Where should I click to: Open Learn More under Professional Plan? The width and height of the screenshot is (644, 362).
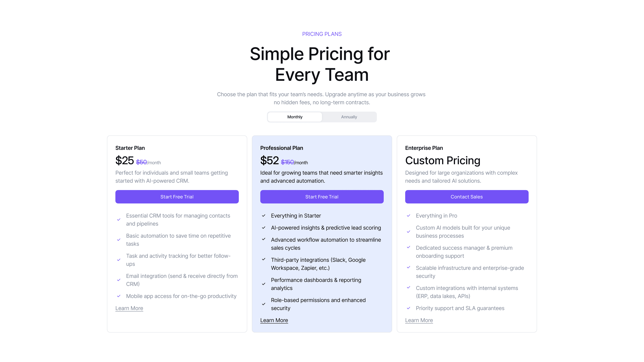pyautogui.click(x=274, y=320)
